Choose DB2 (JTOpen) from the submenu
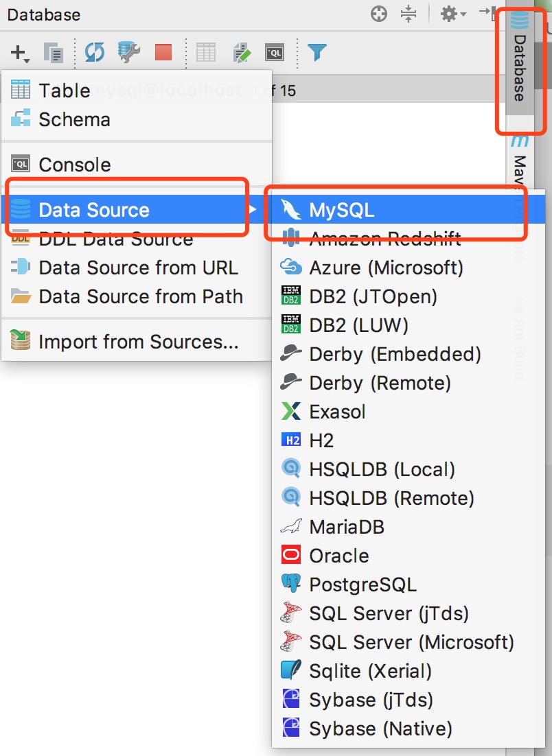Viewport: 552px width, 756px height. [x=409, y=296]
